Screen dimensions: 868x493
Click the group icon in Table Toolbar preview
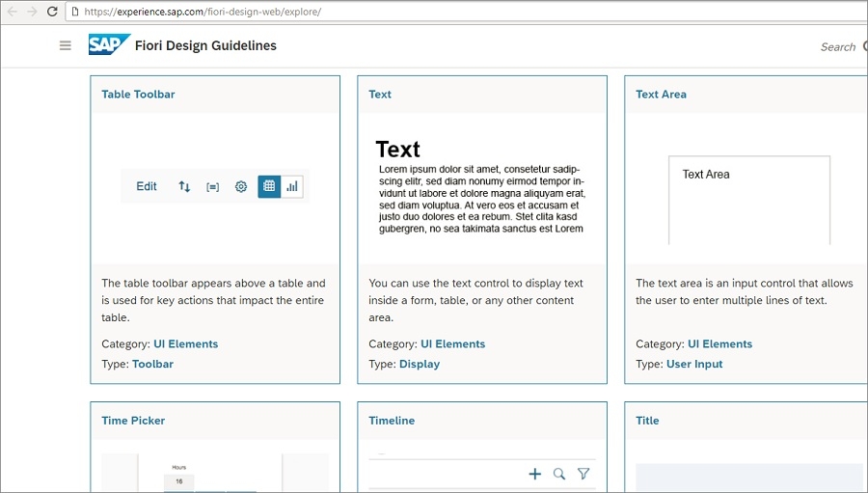(212, 187)
